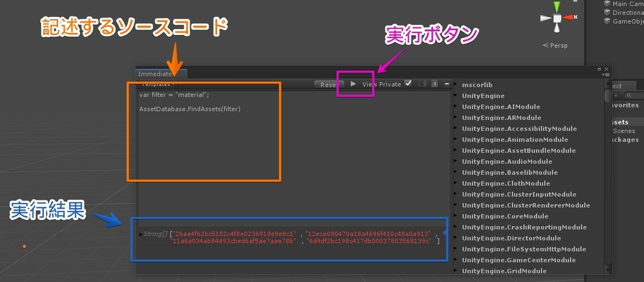
Task: Toggle the View Private checkbox
Action: coord(408,83)
